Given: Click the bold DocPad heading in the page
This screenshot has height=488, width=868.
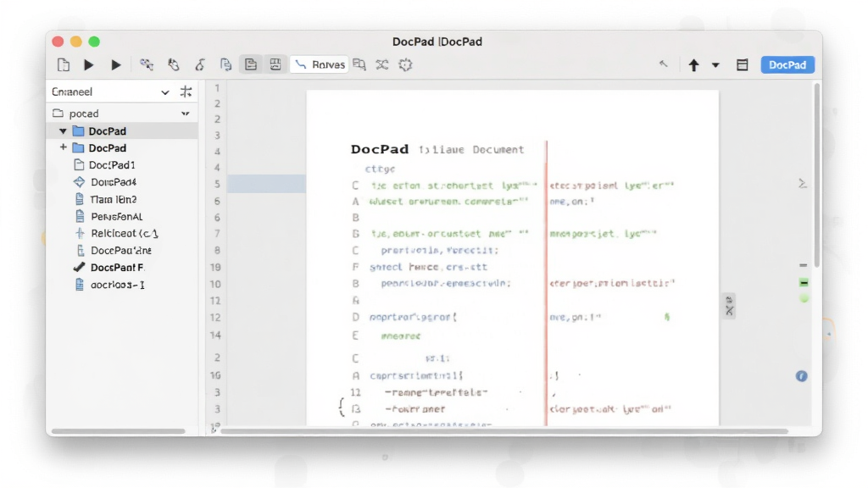Looking at the screenshot, I should (380, 149).
